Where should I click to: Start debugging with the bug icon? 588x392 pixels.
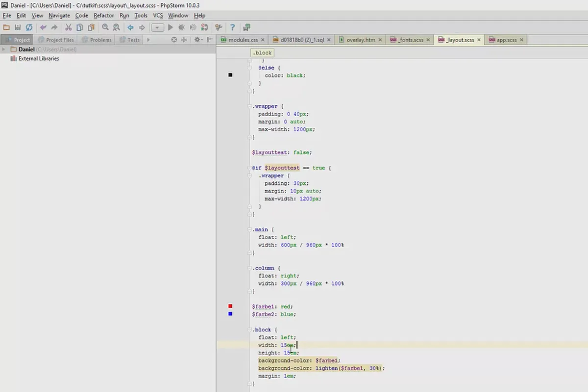(182, 28)
